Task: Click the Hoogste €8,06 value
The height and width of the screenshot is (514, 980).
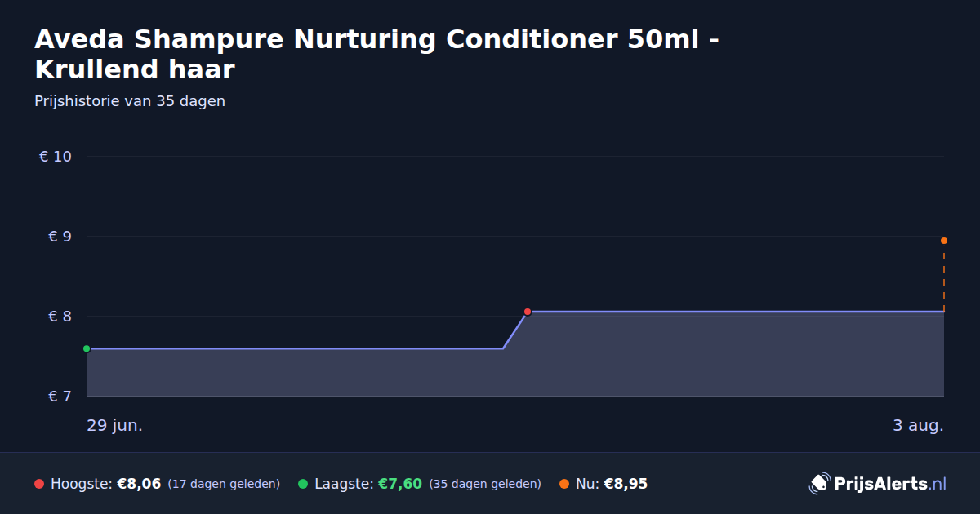Action: tap(139, 484)
